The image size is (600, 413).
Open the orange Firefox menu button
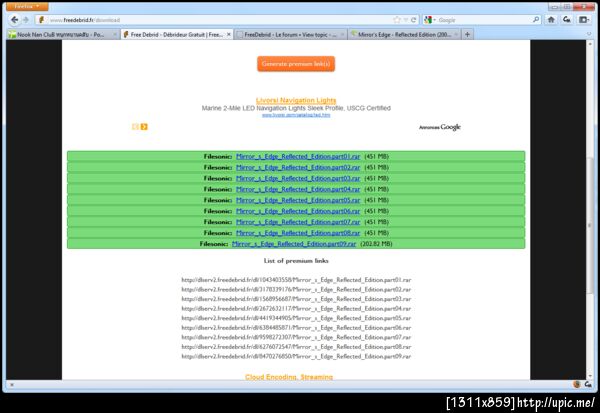click(26, 6)
